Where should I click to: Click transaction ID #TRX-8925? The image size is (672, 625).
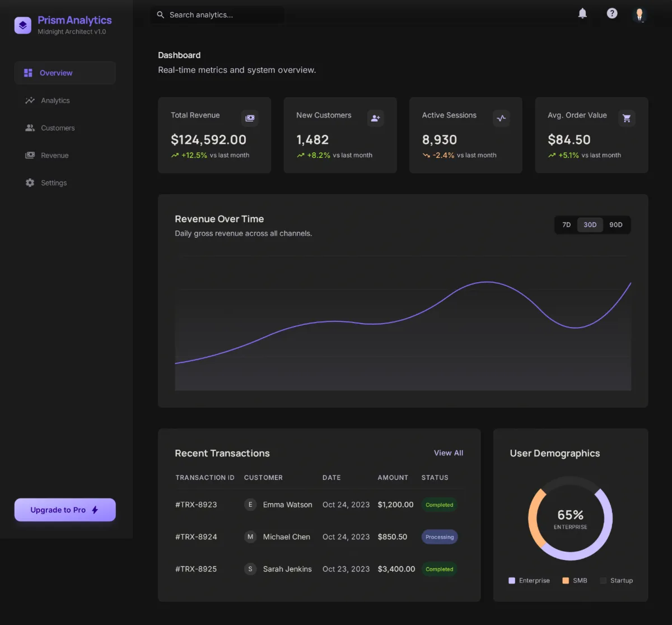pos(196,569)
